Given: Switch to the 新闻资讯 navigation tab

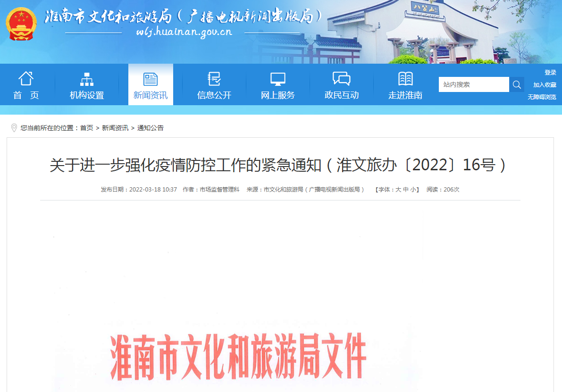Looking at the screenshot, I should tap(151, 85).
